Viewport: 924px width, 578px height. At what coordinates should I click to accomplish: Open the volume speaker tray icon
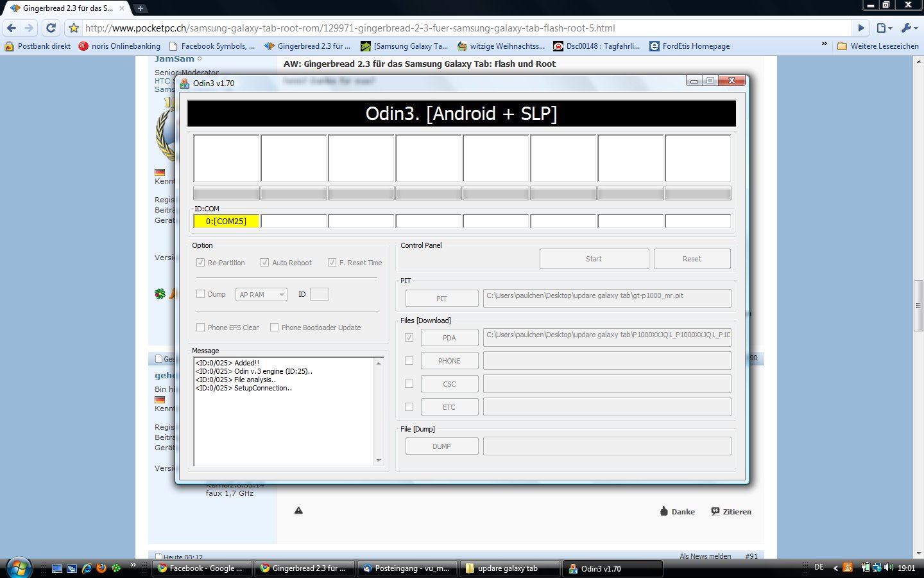pos(889,568)
